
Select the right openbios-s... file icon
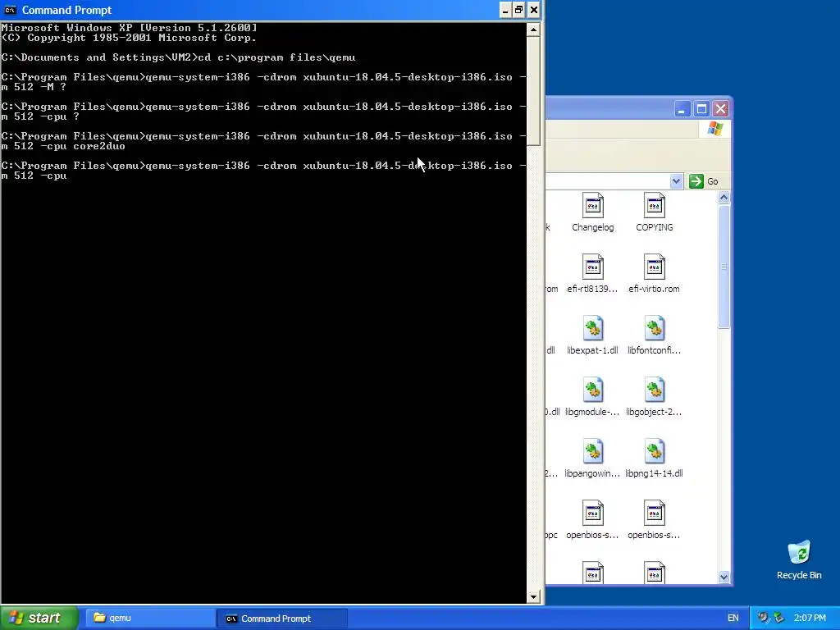(654, 514)
